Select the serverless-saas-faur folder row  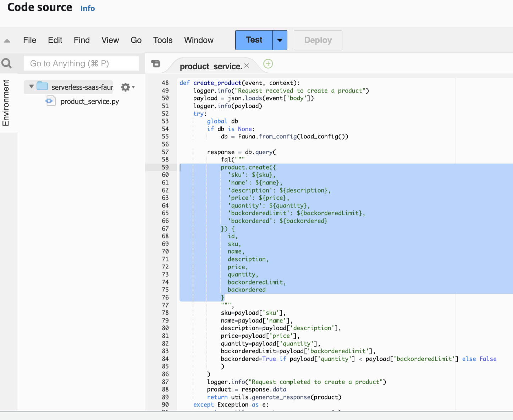[x=68, y=87]
